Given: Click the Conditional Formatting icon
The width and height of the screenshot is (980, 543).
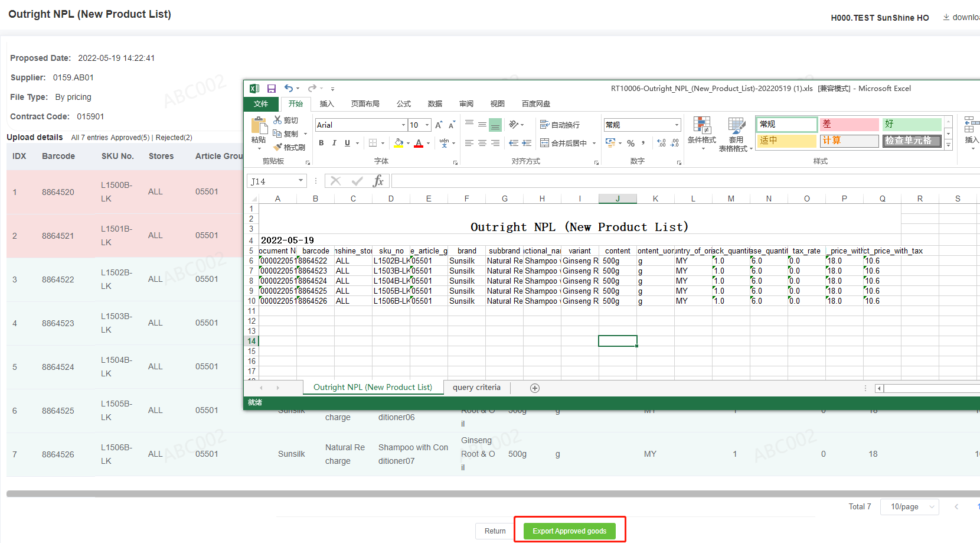Looking at the screenshot, I should coord(702,126).
